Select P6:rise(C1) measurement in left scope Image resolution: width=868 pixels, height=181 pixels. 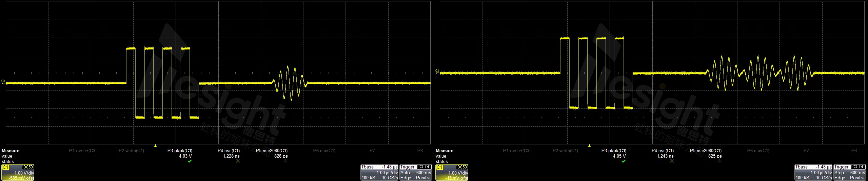coord(324,151)
